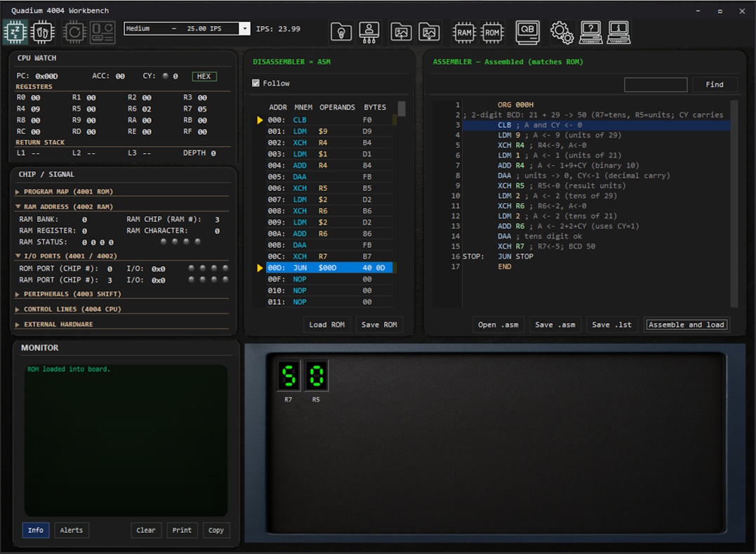756x554 pixels.
Task: Open settings with the gears icon
Action: click(x=562, y=32)
